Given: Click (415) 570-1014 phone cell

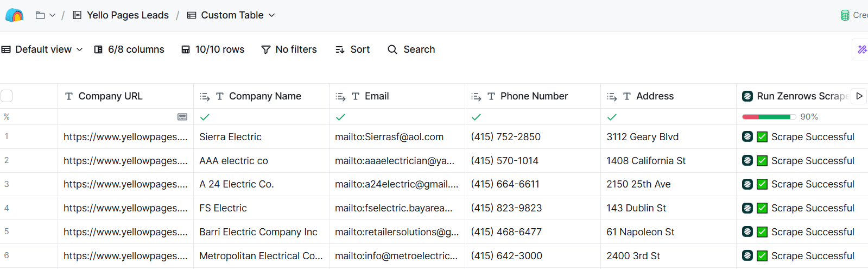Looking at the screenshot, I should pyautogui.click(x=533, y=161).
